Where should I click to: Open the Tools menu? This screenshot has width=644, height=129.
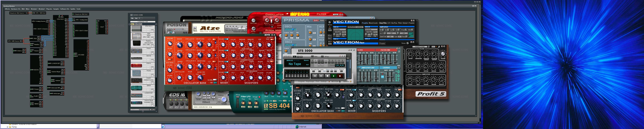point(79,9)
